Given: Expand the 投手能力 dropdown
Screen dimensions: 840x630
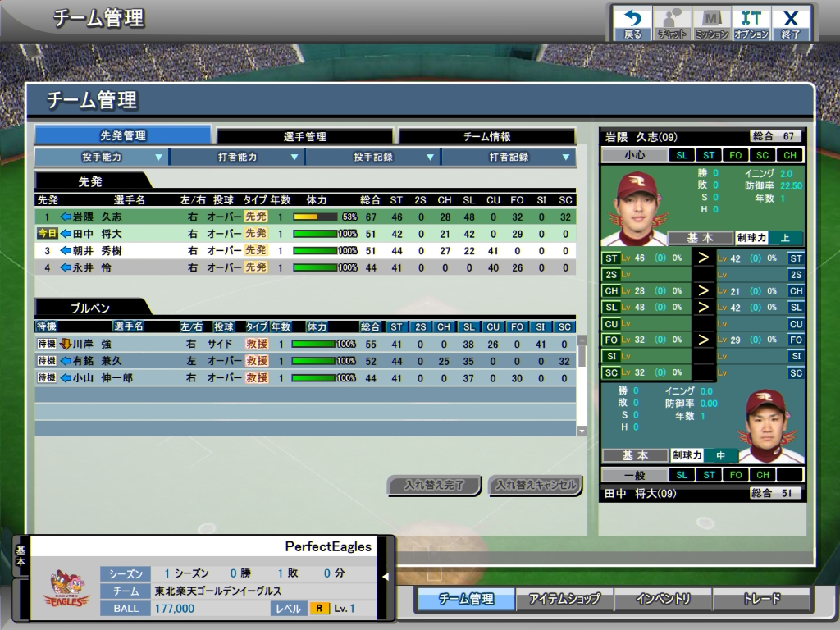Looking at the screenshot, I should [101, 157].
